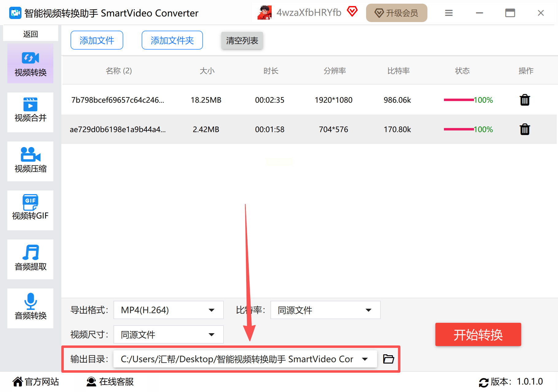Image resolution: width=558 pixels, height=392 pixels.
Task: Select file name ae729d0b6198e1a9b44a4...
Action: point(118,129)
